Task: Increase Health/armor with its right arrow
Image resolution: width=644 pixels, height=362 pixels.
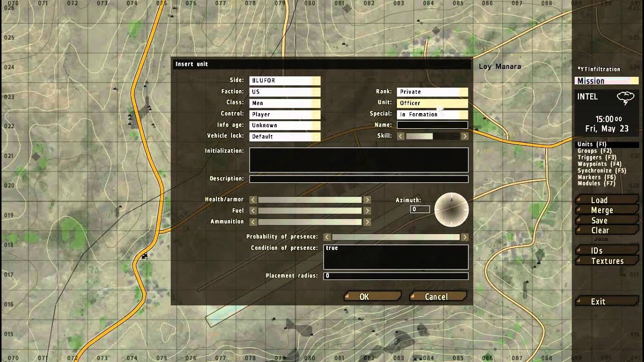Action: 367,200
